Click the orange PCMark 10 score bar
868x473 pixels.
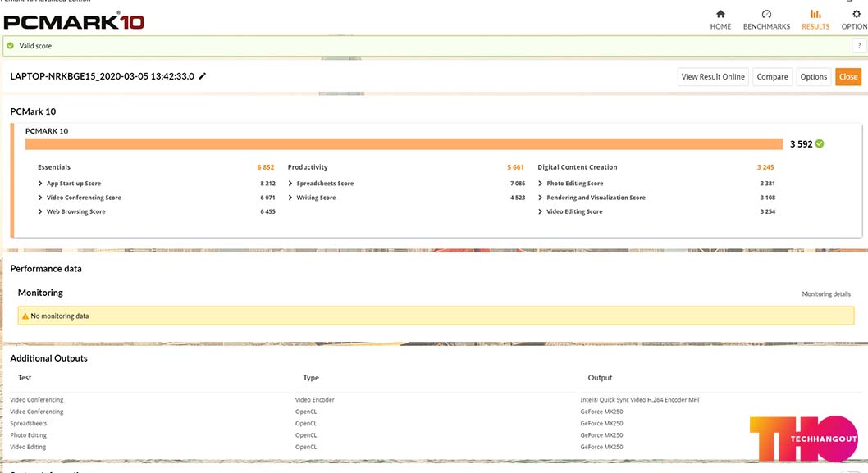tap(404, 143)
